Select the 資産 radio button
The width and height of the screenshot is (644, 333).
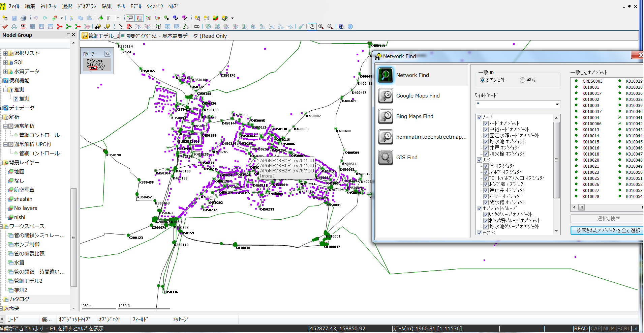pyautogui.click(x=523, y=80)
